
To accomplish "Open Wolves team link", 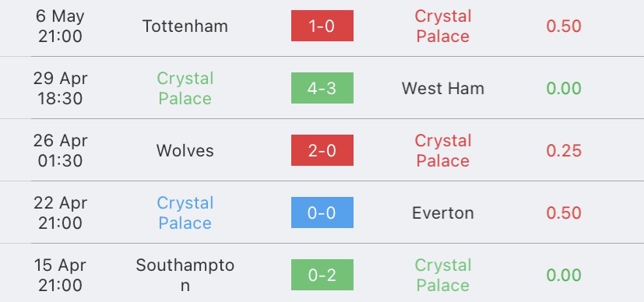I will [185, 150].
